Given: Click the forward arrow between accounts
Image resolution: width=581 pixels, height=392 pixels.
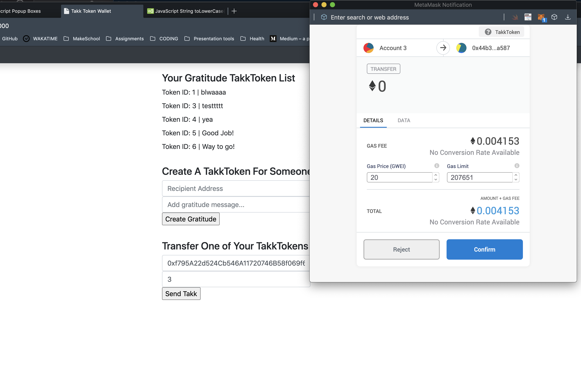Looking at the screenshot, I should [443, 48].
